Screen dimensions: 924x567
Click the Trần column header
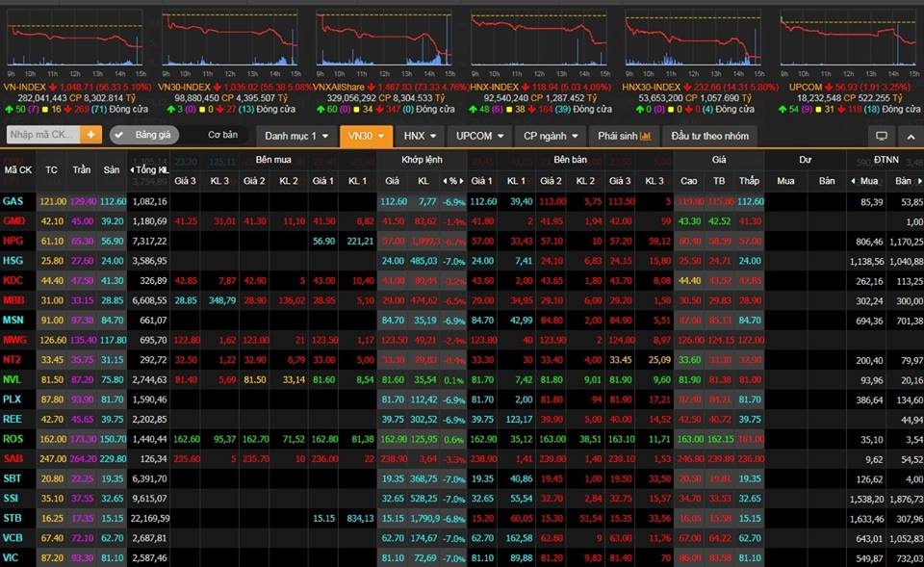tap(81, 169)
